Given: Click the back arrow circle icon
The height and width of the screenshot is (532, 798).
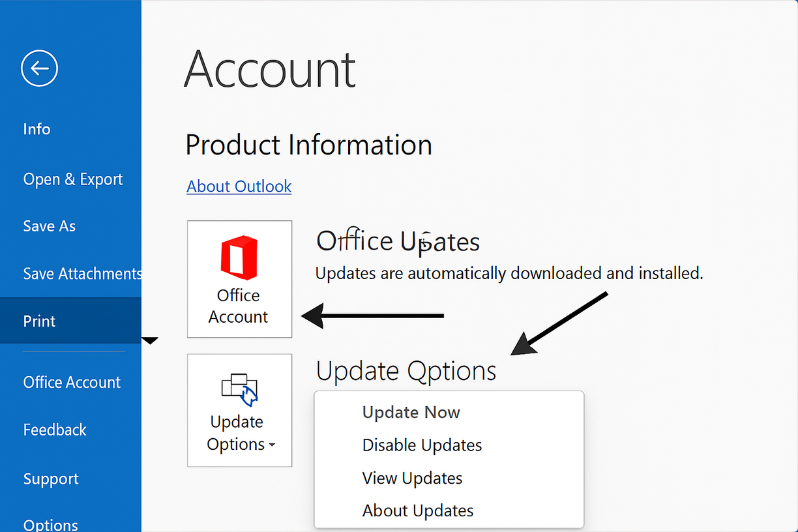Looking at the screenshot, I should click(39, 68).
